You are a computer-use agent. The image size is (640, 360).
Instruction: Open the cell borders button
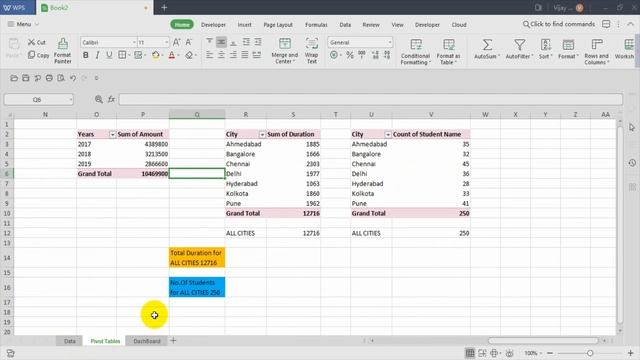(122, 55)
